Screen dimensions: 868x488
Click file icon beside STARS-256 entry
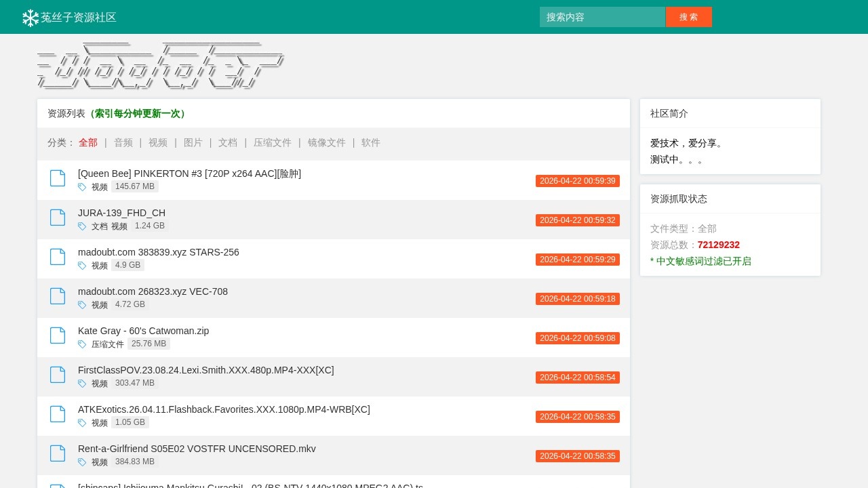coord(58,257)
